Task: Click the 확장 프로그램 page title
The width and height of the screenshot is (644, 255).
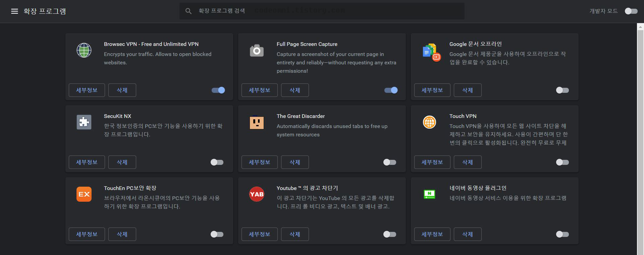Action: tap(45, 11)
